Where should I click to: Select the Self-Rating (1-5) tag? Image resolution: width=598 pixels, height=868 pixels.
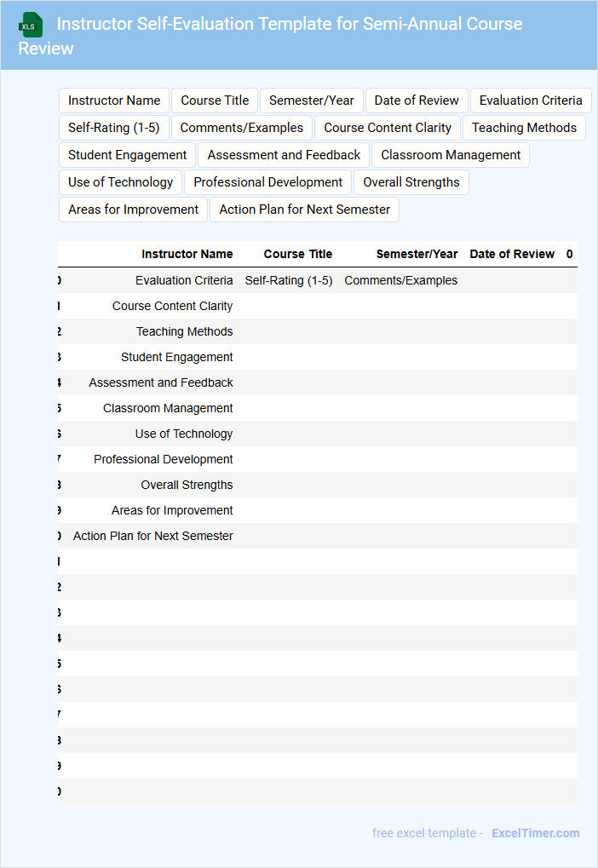[114, 128]
